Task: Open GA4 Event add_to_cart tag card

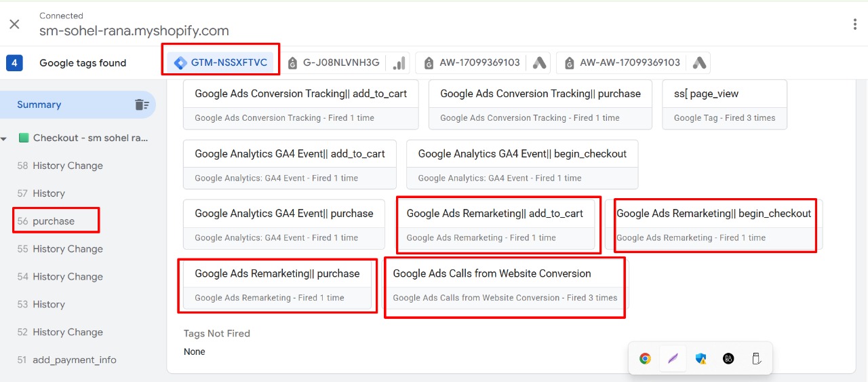Action: tap(290, 164)
